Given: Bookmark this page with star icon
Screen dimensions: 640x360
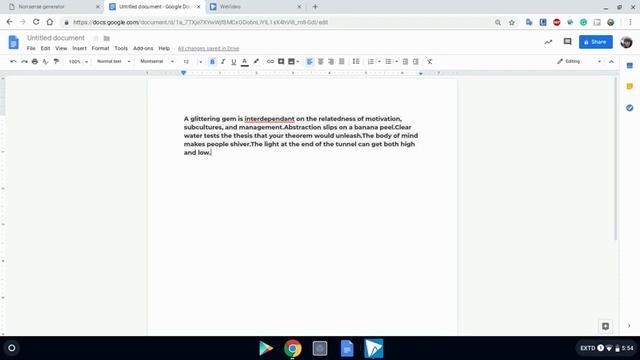Looking at the screenshot, I should click(511, 22).
